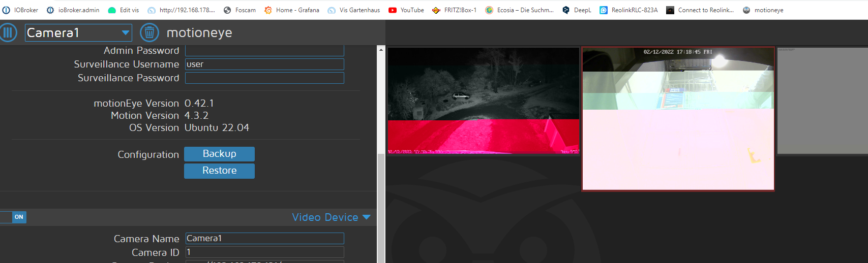This screenshot has width=868, height=263.
Task: Click the OS Version value Ubuntu 22.04
Action: coord(217,128)
